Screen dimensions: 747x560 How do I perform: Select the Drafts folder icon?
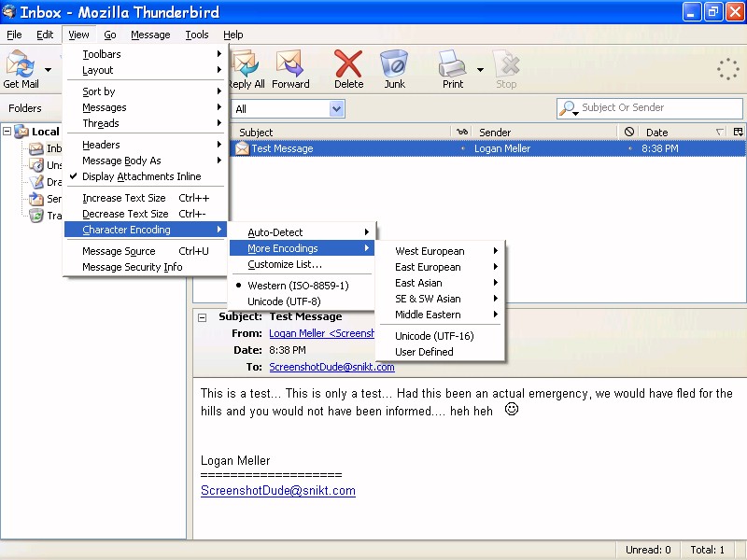click(36, 182)
